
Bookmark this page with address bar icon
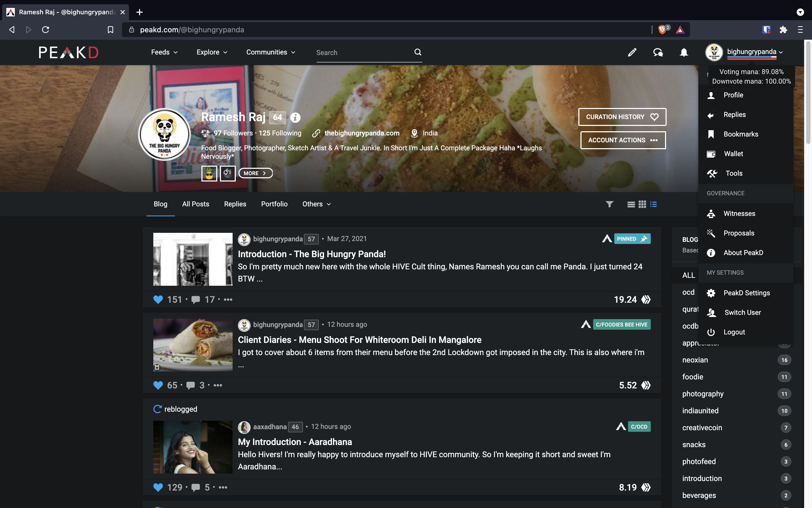click(x=110, y=30)
